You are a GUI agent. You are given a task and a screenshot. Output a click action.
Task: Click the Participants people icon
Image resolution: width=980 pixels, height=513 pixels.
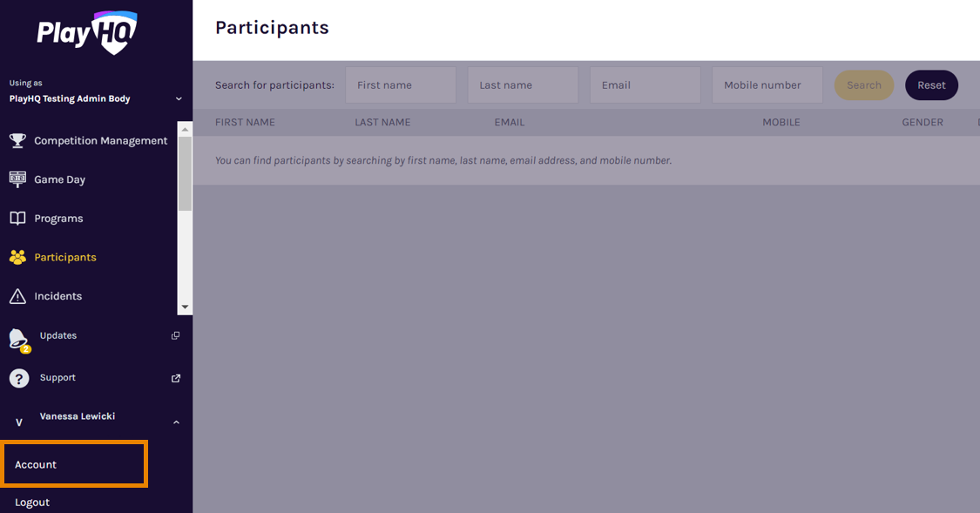pyautogui.click(x=17, y=257)
